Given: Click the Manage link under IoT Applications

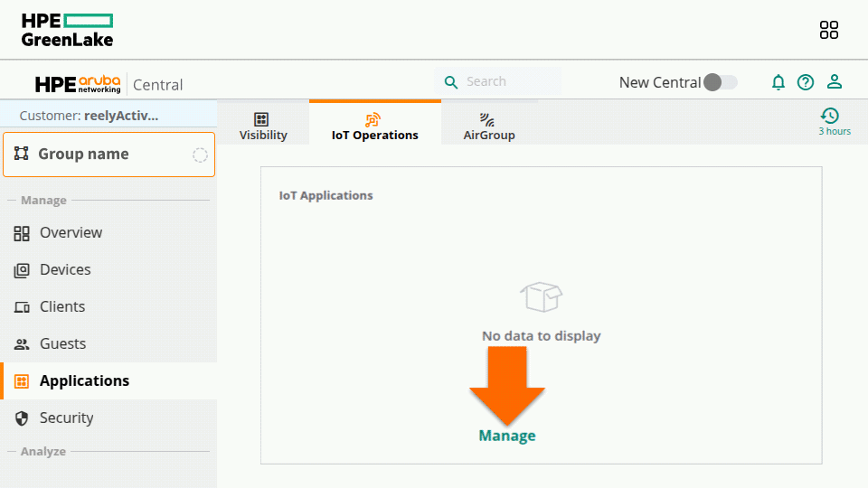Looking at the screenshot, I should click(507, 436).
